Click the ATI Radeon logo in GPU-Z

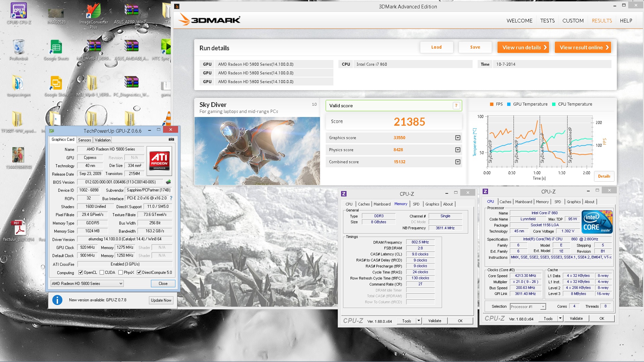159,161
